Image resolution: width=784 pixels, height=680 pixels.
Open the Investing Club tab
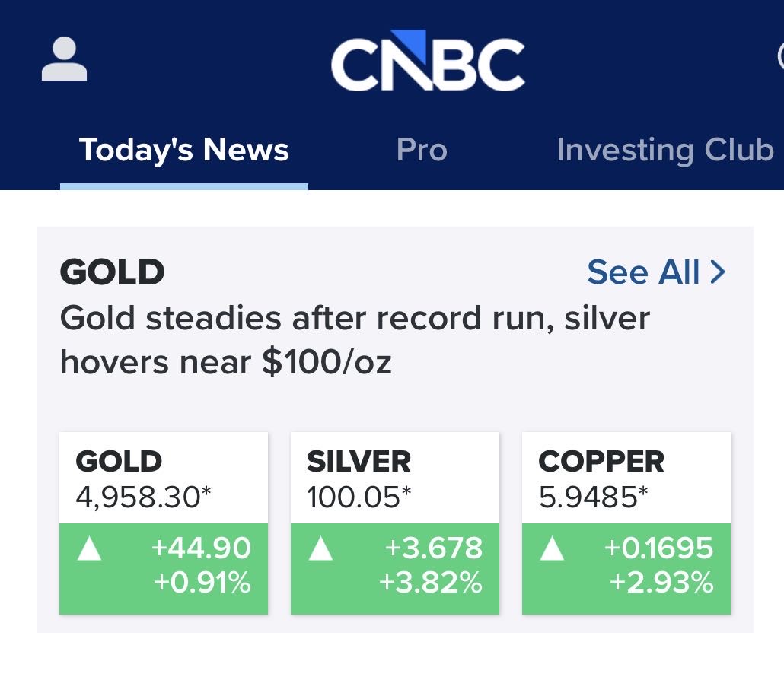tap(664, 150)
